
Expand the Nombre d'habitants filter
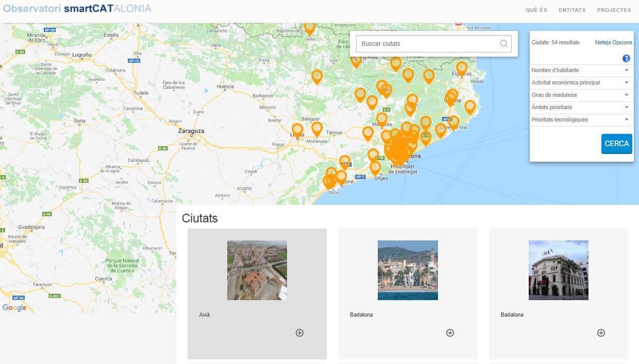(581, 71)
